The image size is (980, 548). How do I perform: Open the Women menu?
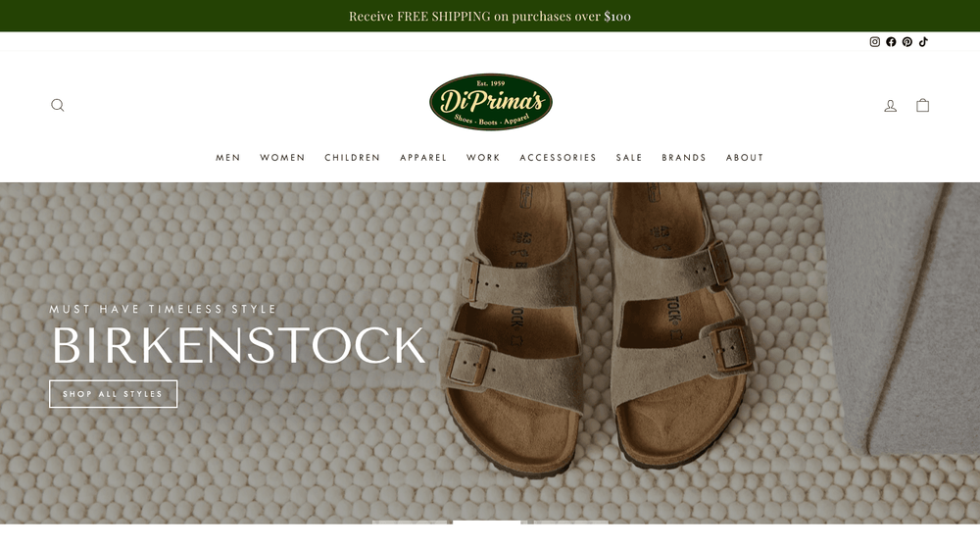tap(282, 158)
